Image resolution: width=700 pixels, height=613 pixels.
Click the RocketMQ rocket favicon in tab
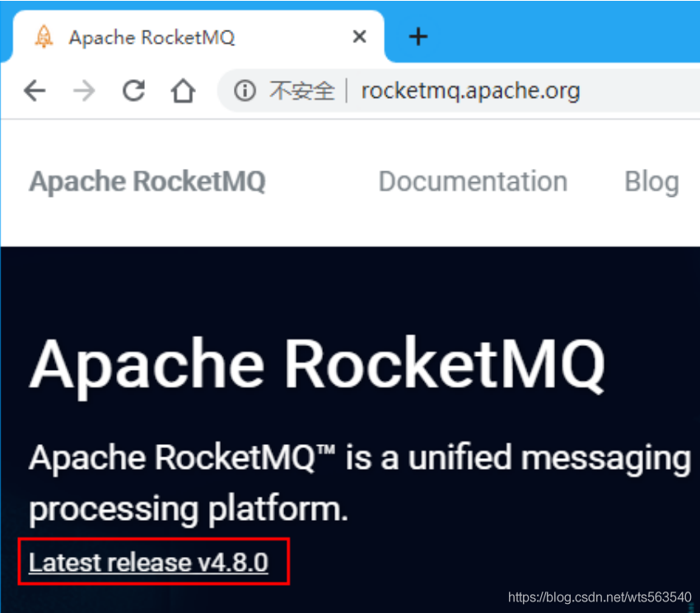click(44, 36)
